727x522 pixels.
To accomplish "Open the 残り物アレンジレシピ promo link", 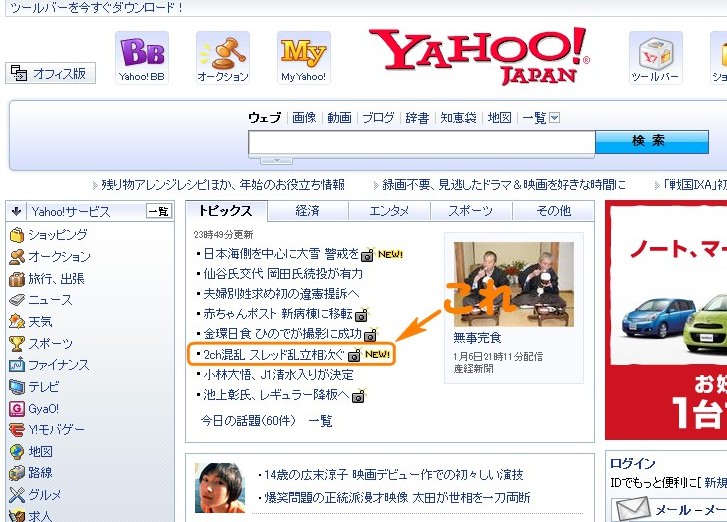I will pos(223,185).
